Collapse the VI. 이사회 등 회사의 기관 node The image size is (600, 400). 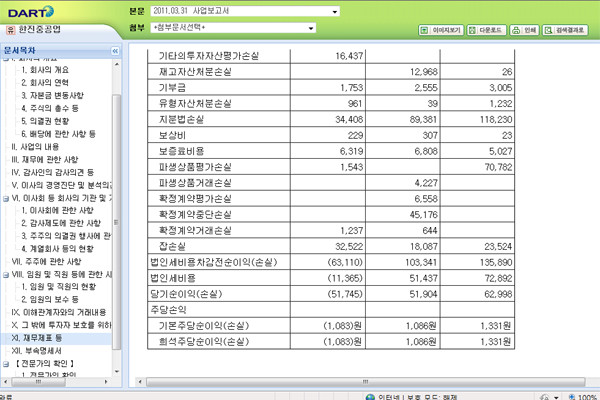coord(6,198)
